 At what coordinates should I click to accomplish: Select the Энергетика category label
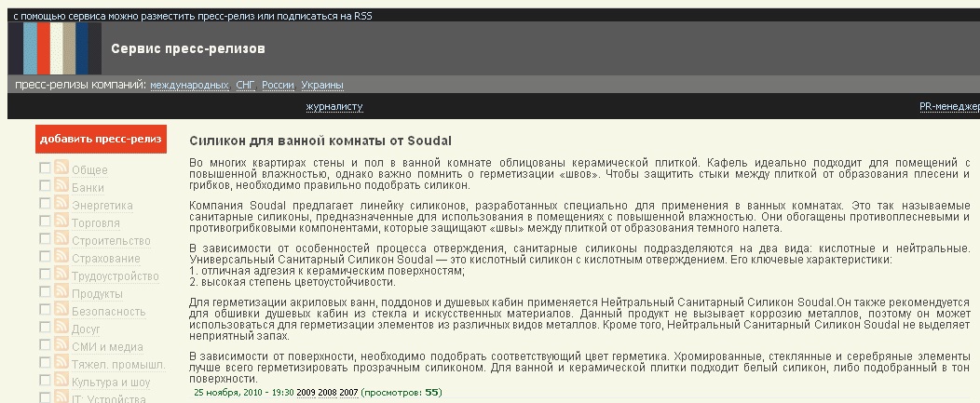102,206
